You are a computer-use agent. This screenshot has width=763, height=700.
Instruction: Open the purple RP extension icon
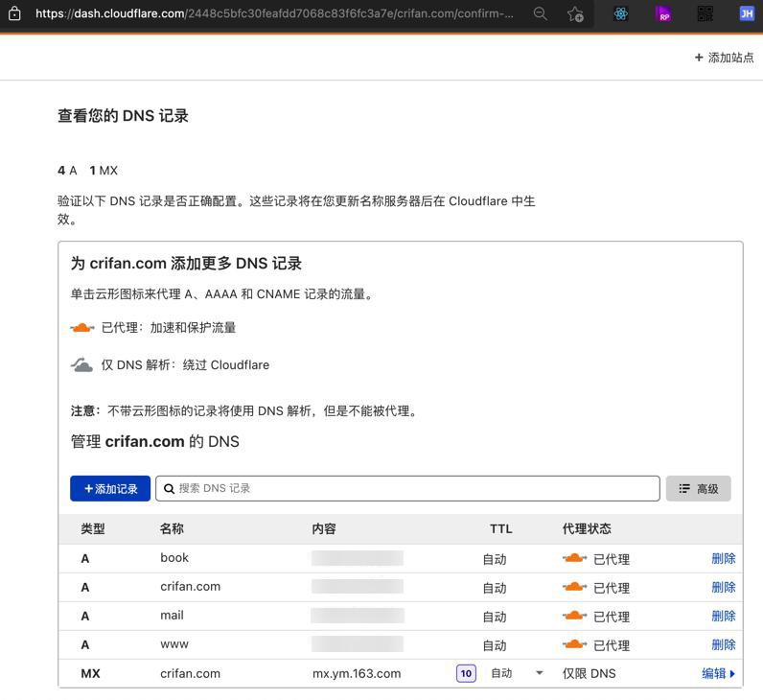[662, 13]
